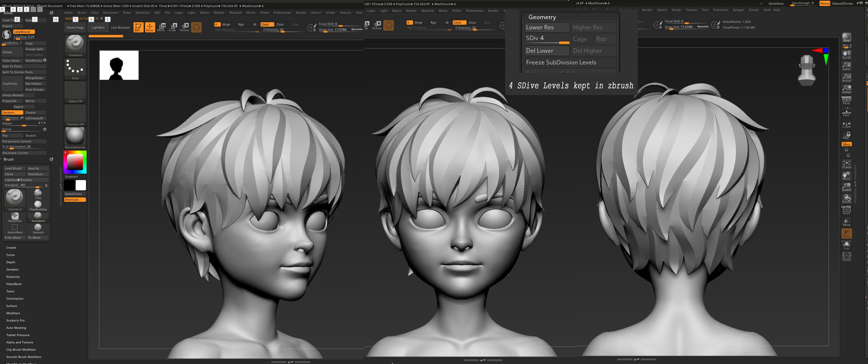The height and width of the screenshot is (364, 868).
Task: Open the Document menu
Action: pos(110,12)
